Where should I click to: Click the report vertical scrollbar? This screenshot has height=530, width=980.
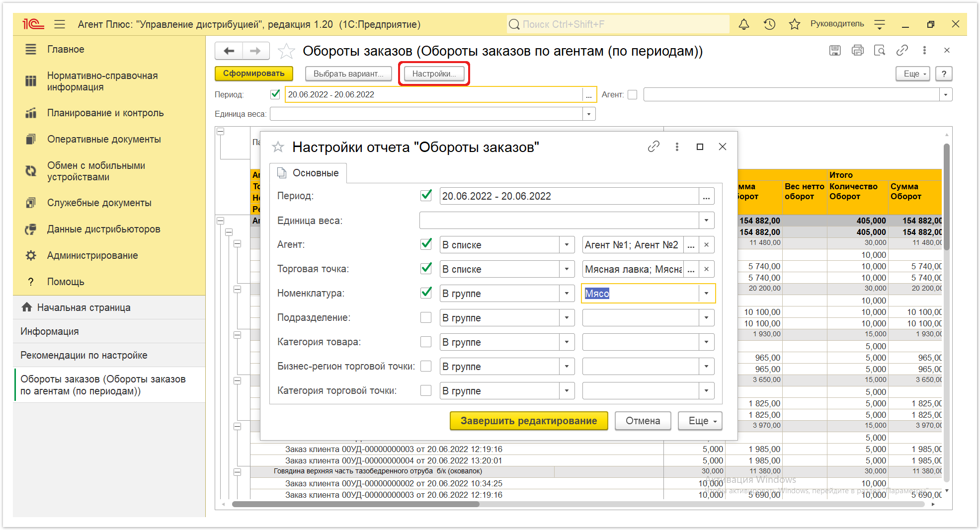[x=947, y=196]
